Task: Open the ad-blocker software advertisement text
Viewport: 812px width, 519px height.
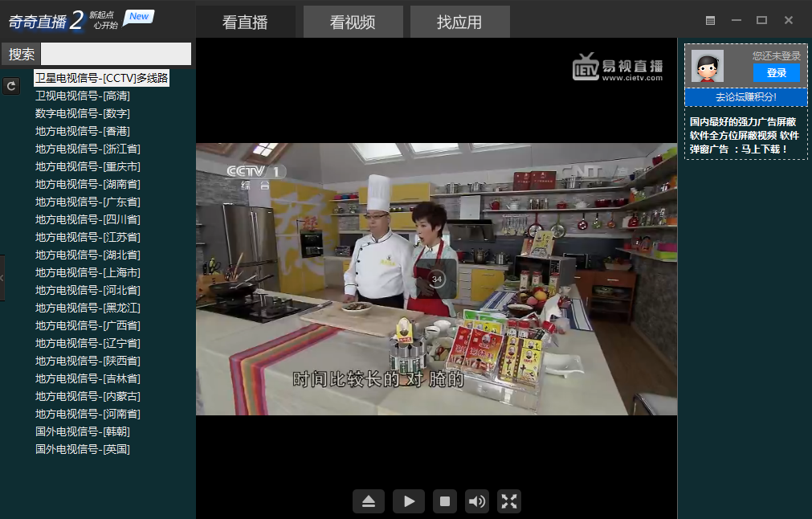Action: (x=745, y=135)
